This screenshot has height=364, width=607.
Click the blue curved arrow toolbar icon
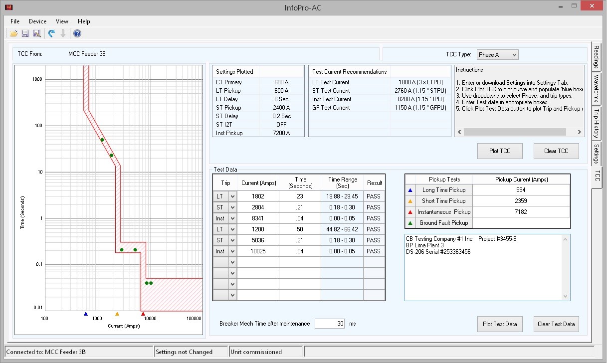[51, 33]
